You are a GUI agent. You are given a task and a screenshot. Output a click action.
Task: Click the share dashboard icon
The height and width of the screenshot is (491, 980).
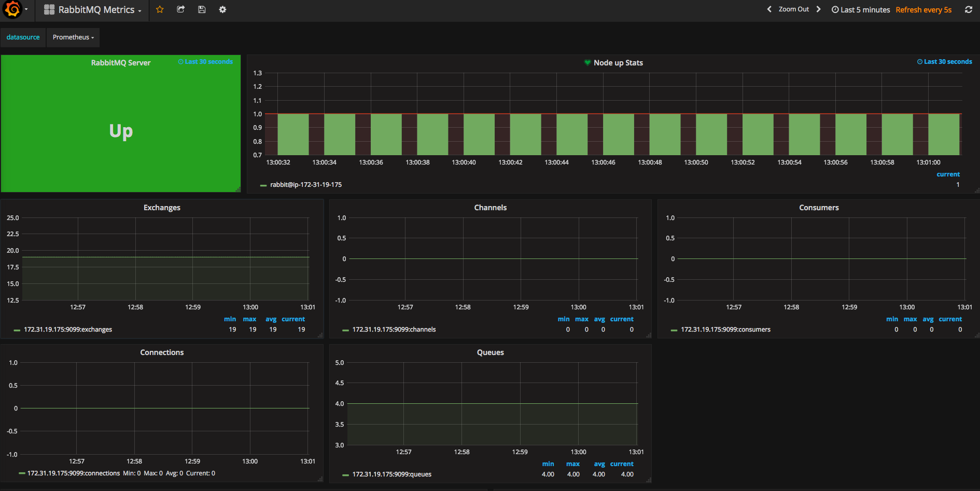(181, 9)
